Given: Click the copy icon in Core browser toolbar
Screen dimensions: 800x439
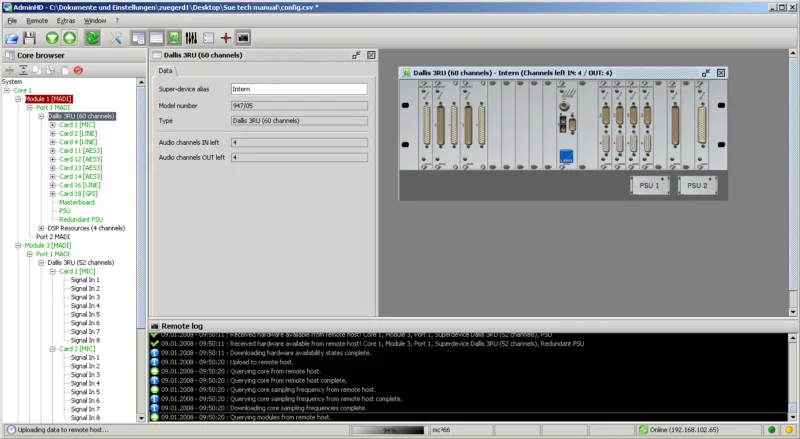Looking at the screenshot, I should point(37,70).
